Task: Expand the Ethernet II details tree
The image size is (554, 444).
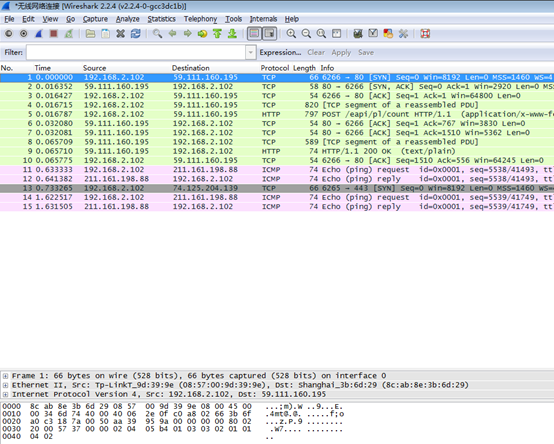Action: (x=5, y=385)
